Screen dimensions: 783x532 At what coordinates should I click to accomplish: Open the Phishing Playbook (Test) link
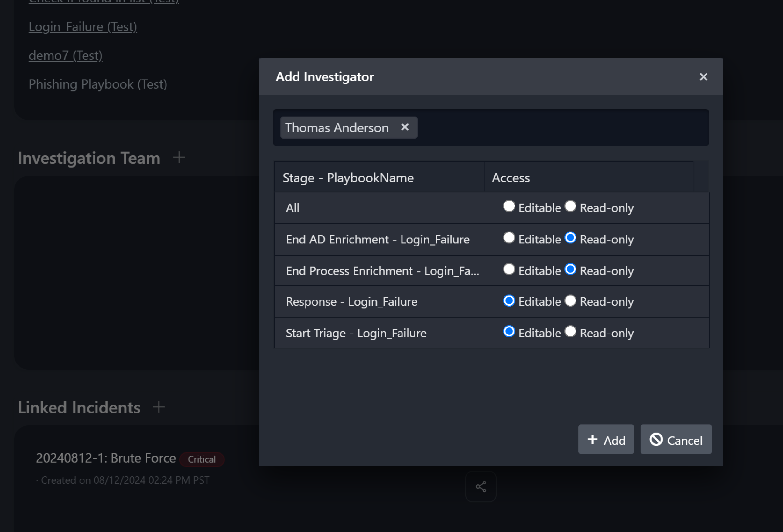(x=98, y=84)
